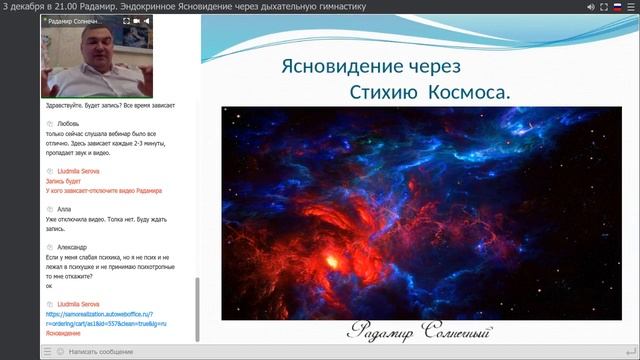640x360 pixels.
Task: Click the username Александр
Action: pos(72,247)
